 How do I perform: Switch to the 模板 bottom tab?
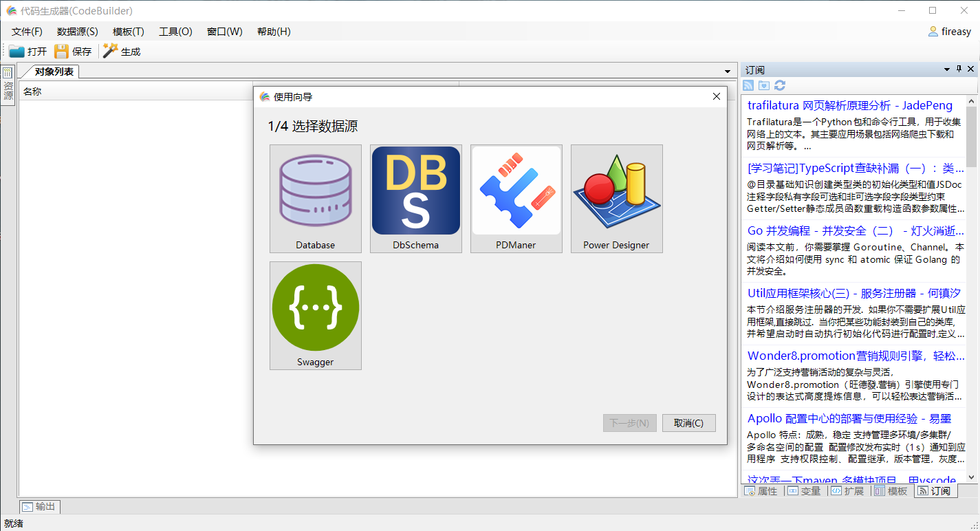pyautogui.click(x=891, y=491)
